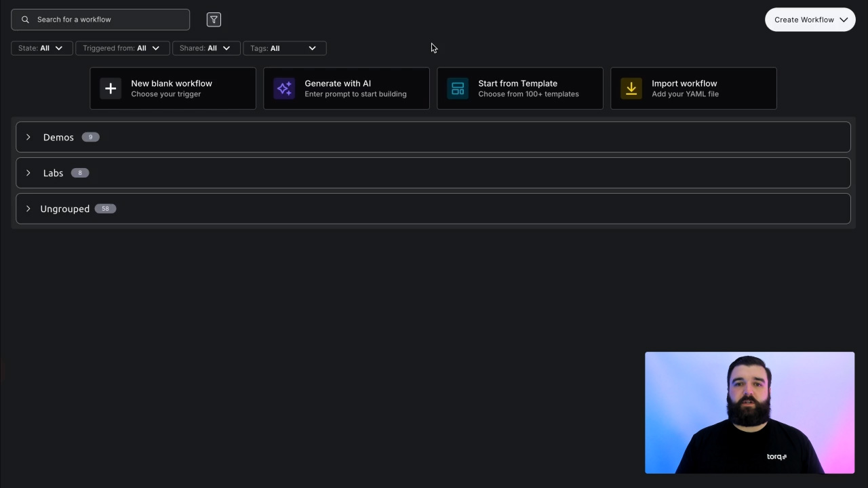This screenshot has width=868, height=488.
Task: Expand the Demos group chevron
Action: 28,137
